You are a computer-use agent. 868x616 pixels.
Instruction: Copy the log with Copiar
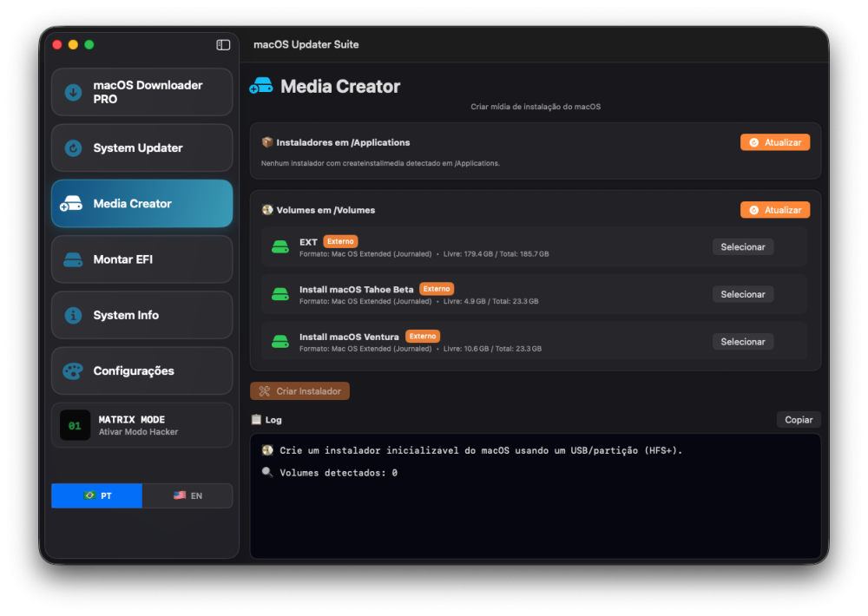click(799, 420)
